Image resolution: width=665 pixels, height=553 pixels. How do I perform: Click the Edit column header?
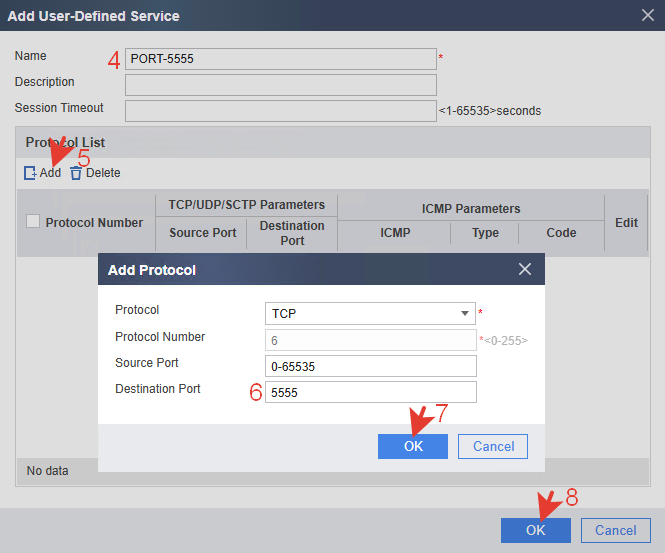(626, 223)
